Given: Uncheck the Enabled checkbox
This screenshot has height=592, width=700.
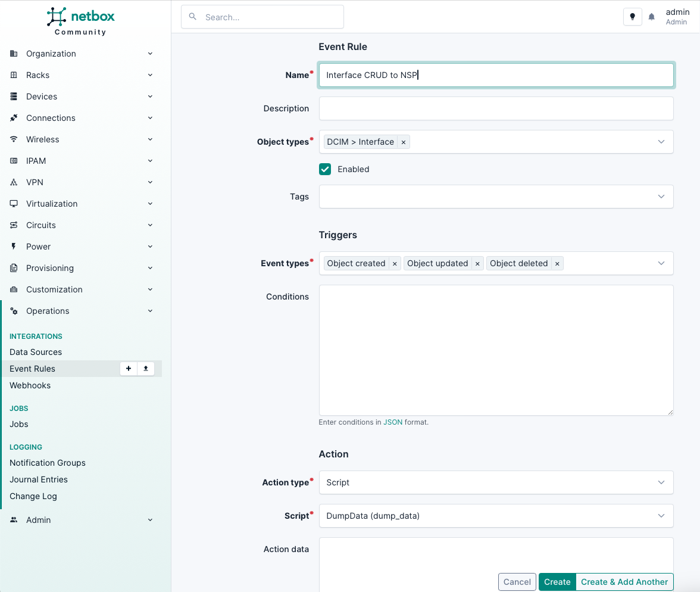Looking at the screenshot, I should pyautogui.click(x=325, y=169).
